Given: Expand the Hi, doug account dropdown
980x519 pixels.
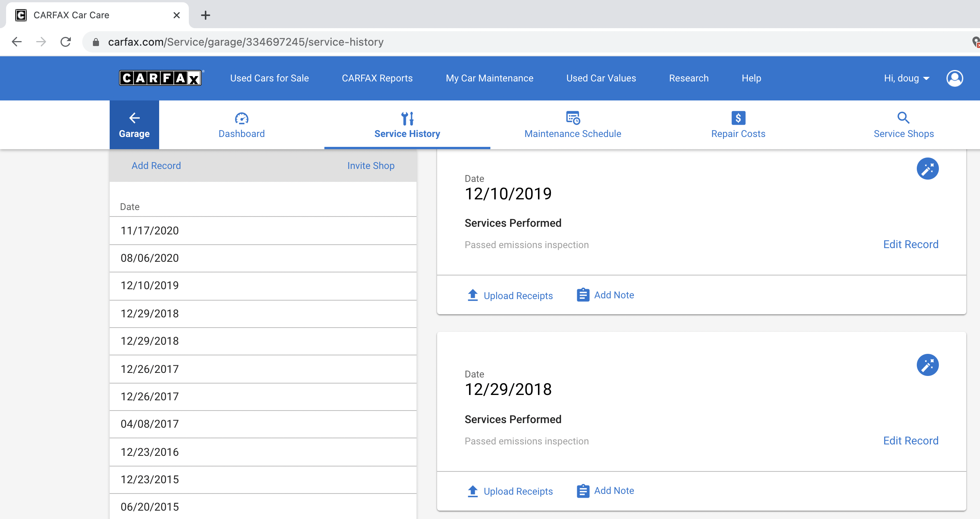Looking at the screenshot, I should [x=907, y=78].
